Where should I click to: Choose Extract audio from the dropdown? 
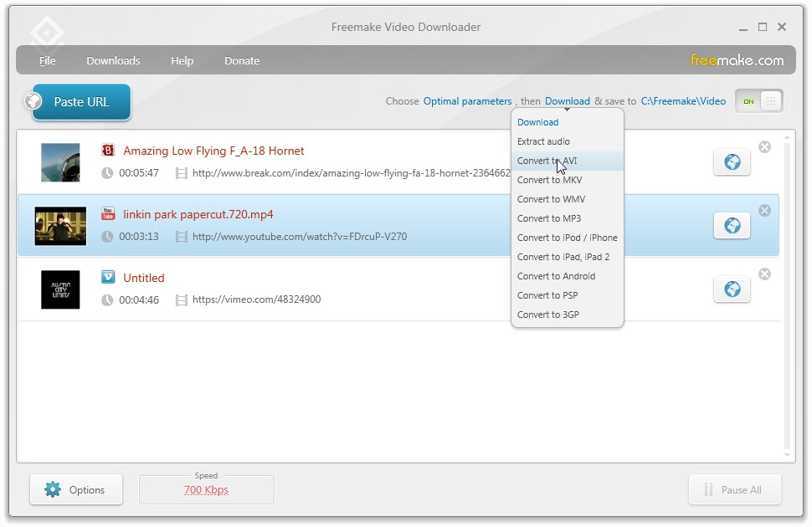pos(542,141)
